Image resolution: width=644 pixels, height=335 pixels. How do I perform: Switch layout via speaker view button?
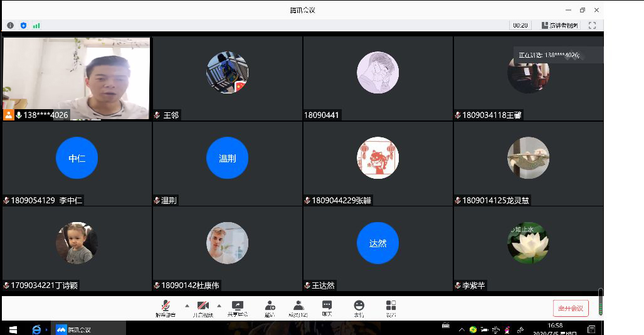tap(561, 26)
